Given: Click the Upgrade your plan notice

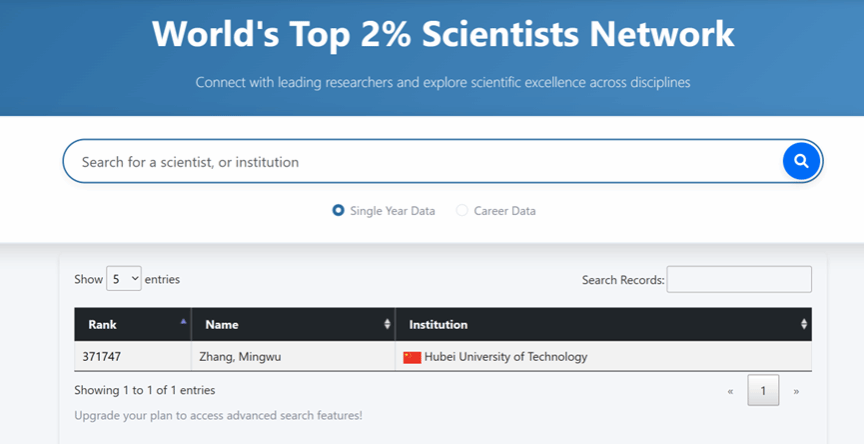Looking at the screenshot, I should coord(218,415).
